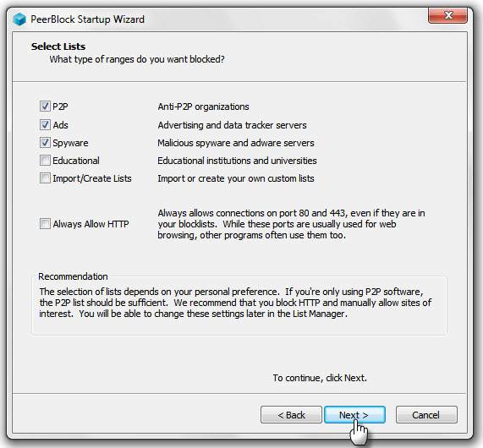
Task: Click the Educational institutions and universities text
Action: pyautogui.click(x=237, y=161)
